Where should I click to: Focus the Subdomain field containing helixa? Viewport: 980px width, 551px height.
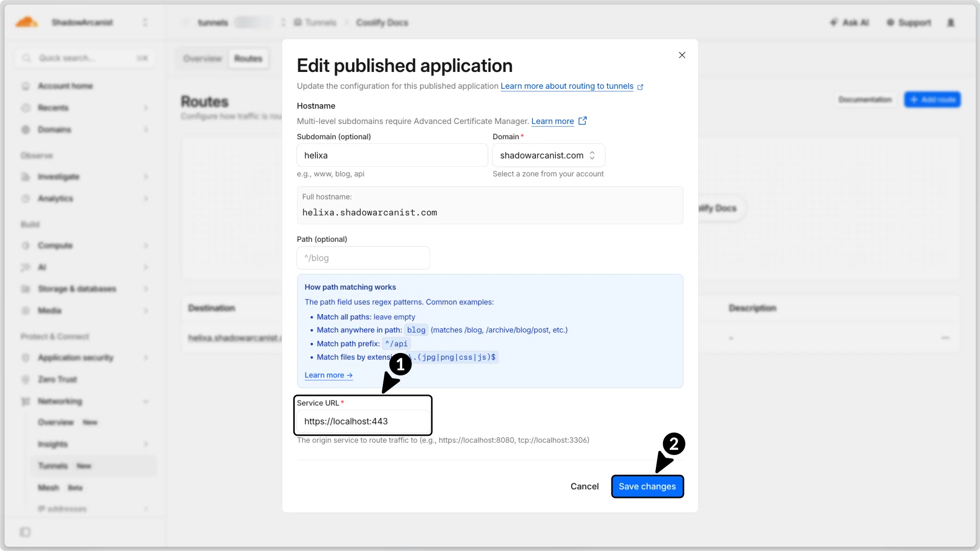click(392, 155)
